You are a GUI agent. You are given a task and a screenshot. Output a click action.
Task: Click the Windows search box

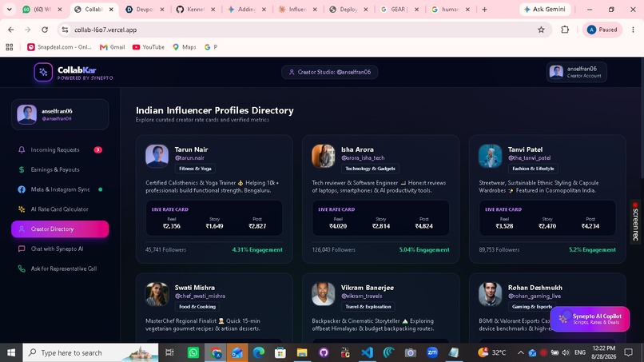(x=90, y=352)
